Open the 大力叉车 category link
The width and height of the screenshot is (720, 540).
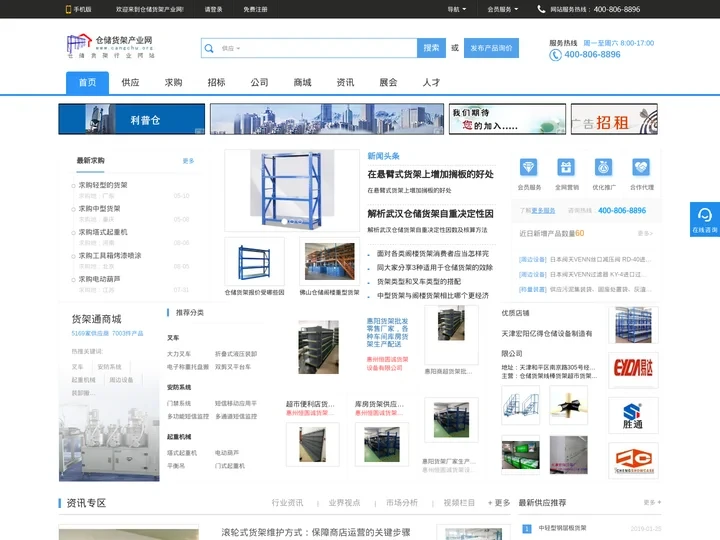(x=179, y=354)
